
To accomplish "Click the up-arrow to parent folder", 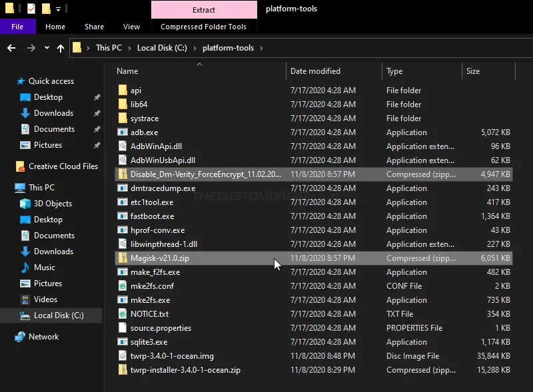I will click(60, 47).
